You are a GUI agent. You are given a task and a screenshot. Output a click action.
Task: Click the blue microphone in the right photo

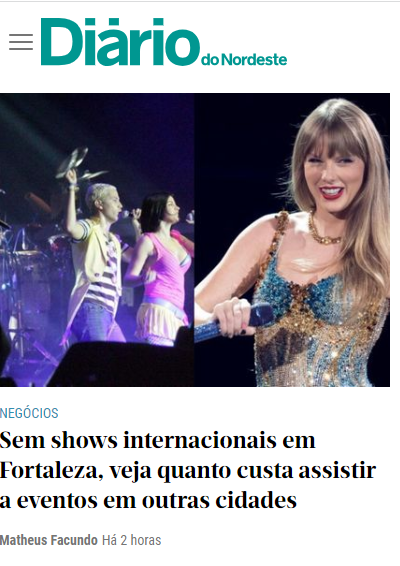[x=235, y=322]
